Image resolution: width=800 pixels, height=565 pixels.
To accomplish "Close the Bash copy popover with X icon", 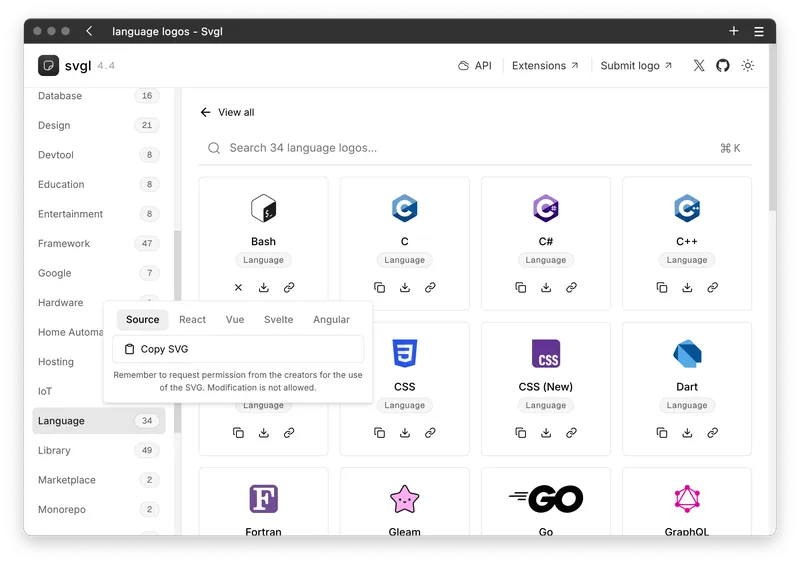I will (x=238, y=287).
